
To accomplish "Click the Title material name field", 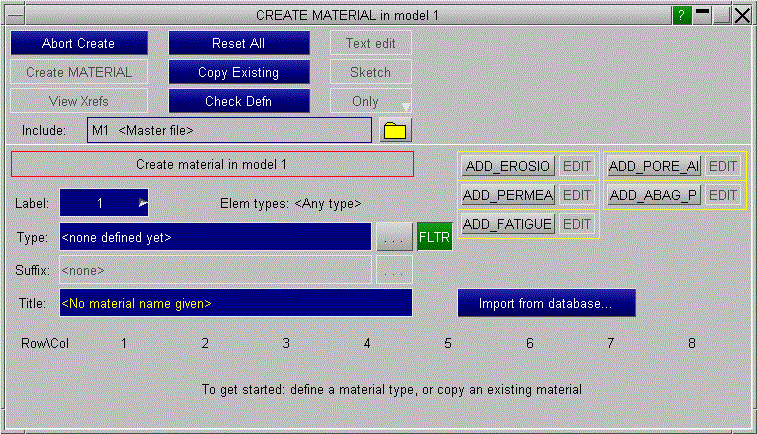I will (x=236, y=303).
